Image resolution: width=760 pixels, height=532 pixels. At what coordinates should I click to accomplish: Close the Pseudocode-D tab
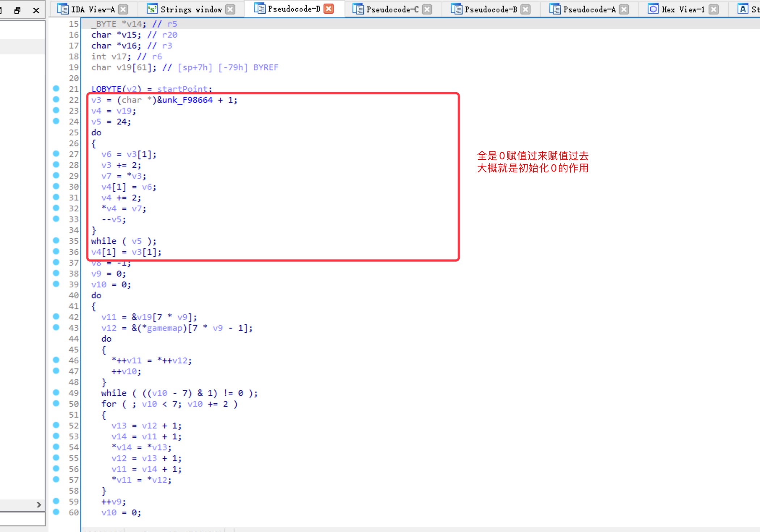click(329, 9)
